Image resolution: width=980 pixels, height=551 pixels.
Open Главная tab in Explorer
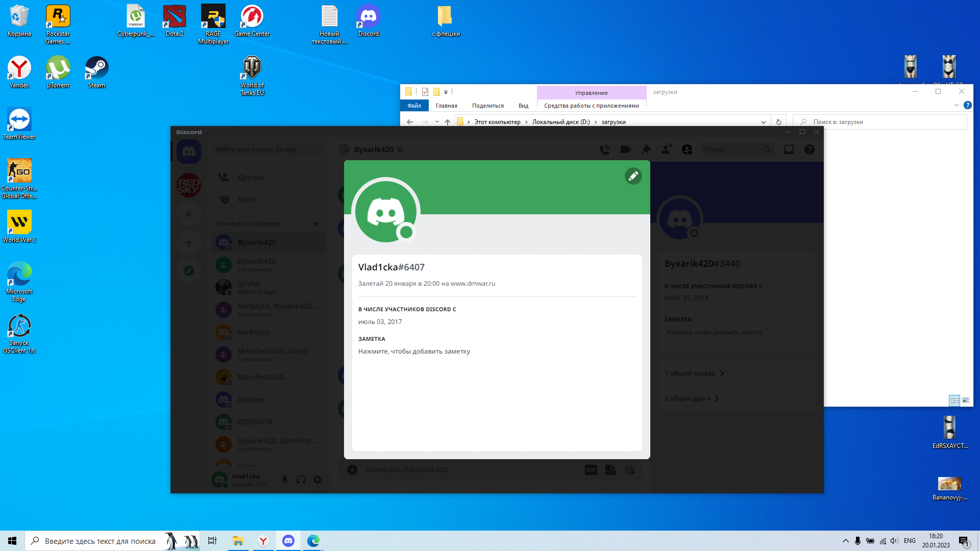pos(447,106)
